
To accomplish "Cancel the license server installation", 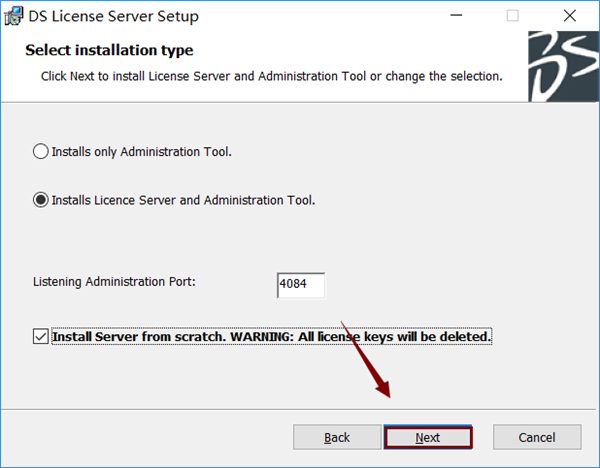I will pos(537,437).
